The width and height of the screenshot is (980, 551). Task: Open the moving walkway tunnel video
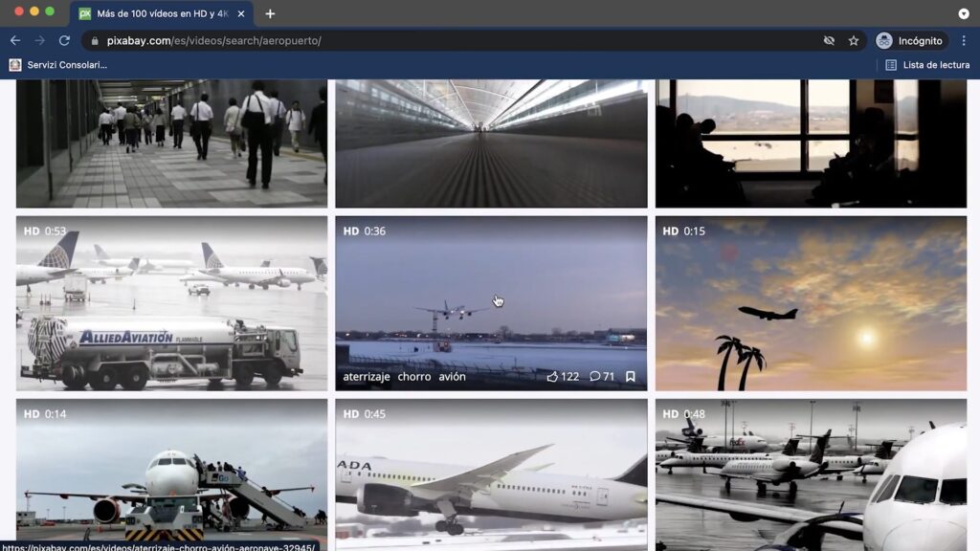491,143
